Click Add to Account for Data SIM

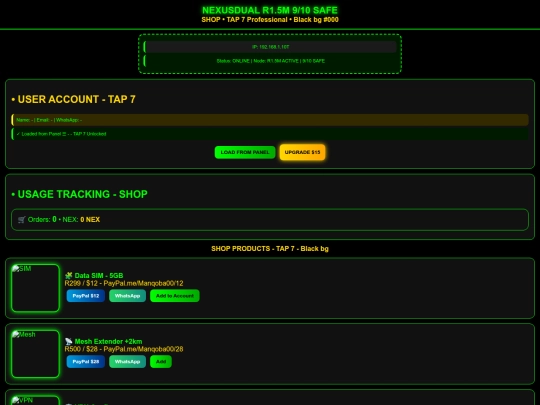pyautogui.click(x=175, y=296)
